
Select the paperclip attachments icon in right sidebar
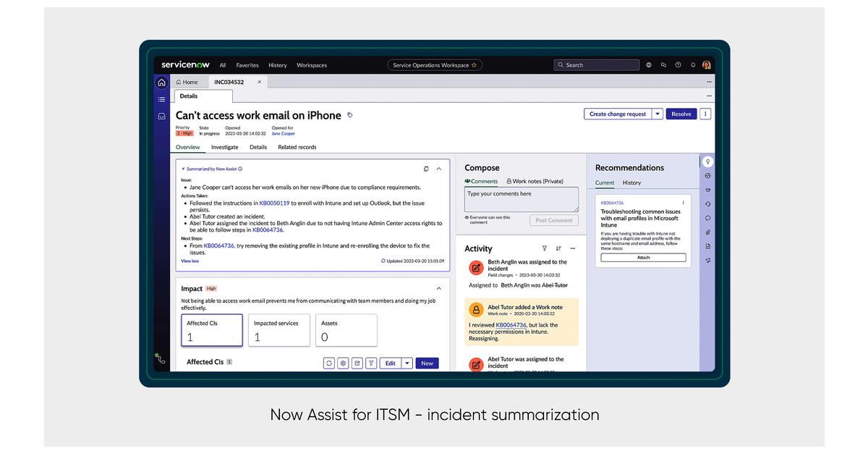pyautogui.click(x=707, y=232)
